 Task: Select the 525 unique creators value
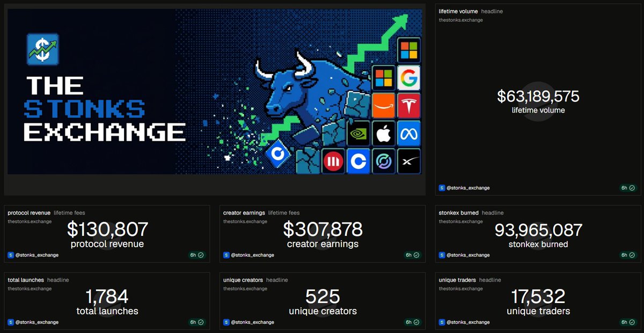323,297
